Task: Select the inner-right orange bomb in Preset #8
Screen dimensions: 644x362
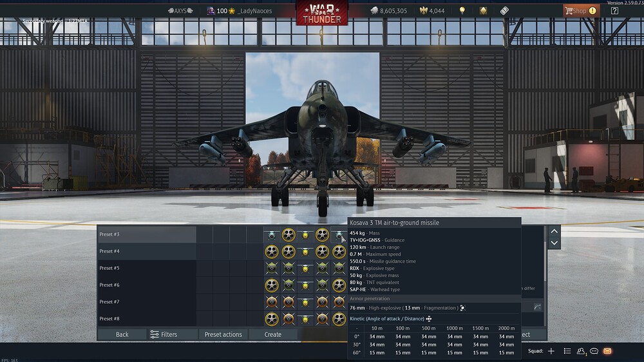Action: point(322,319)
